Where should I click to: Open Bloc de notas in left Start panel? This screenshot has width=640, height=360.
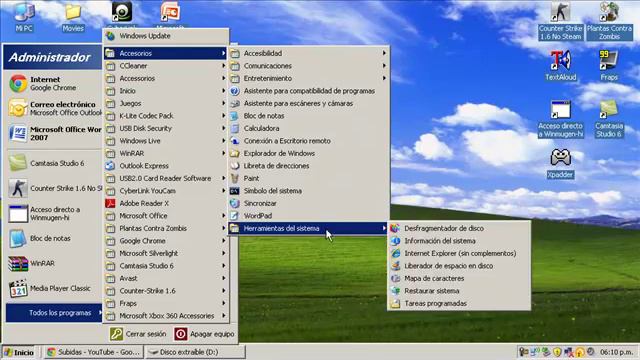[x=53, y=238]
